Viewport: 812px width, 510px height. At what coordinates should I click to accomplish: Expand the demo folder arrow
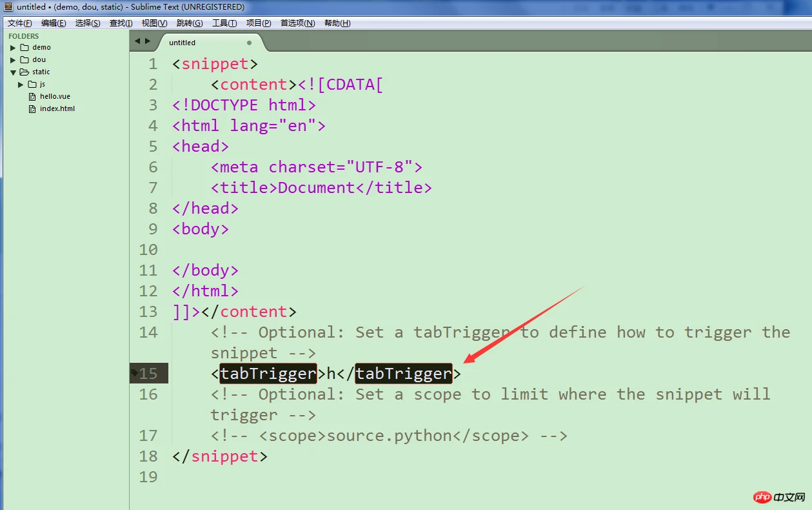(x=13, y=48)
